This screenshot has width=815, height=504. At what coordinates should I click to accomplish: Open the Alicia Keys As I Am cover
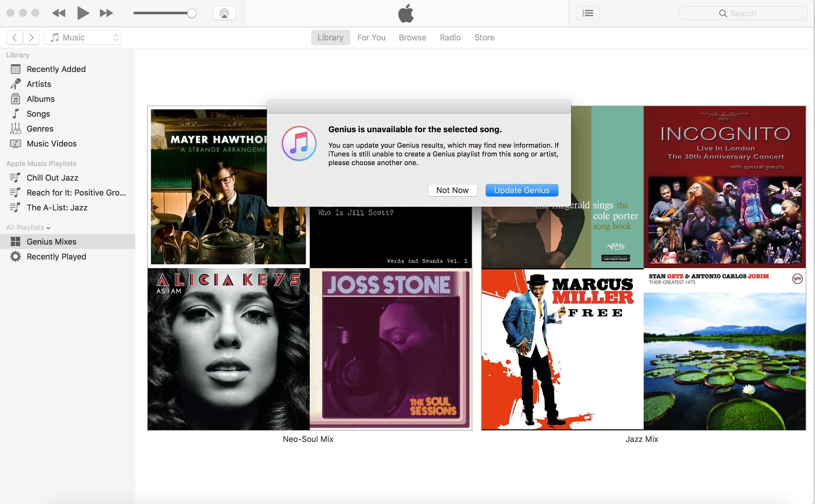pyautogui.click(x=228, y=349)
